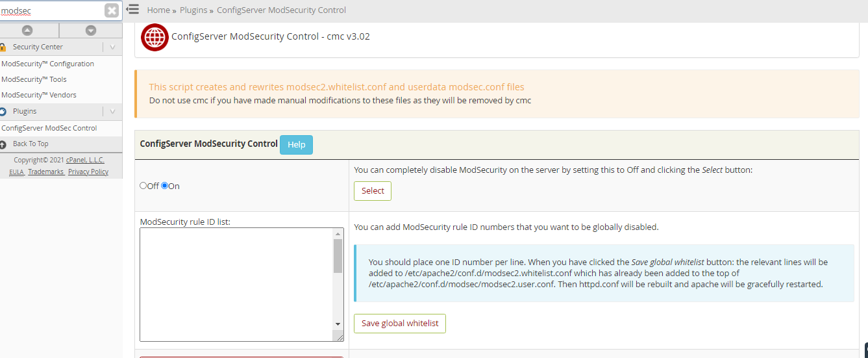Click the textarea scrollbar up arrow
868x358 pixels.
[338, 234]
